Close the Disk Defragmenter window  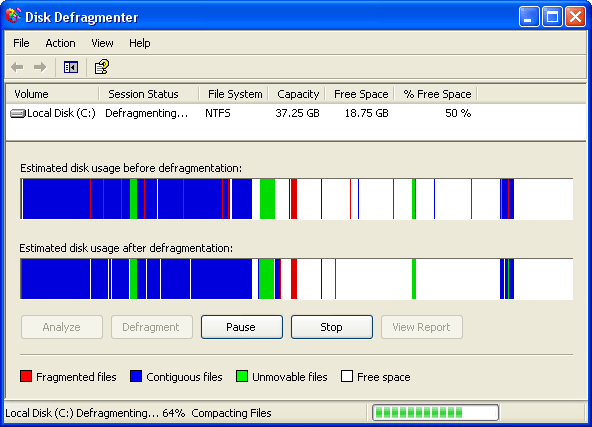pos(575,17)
